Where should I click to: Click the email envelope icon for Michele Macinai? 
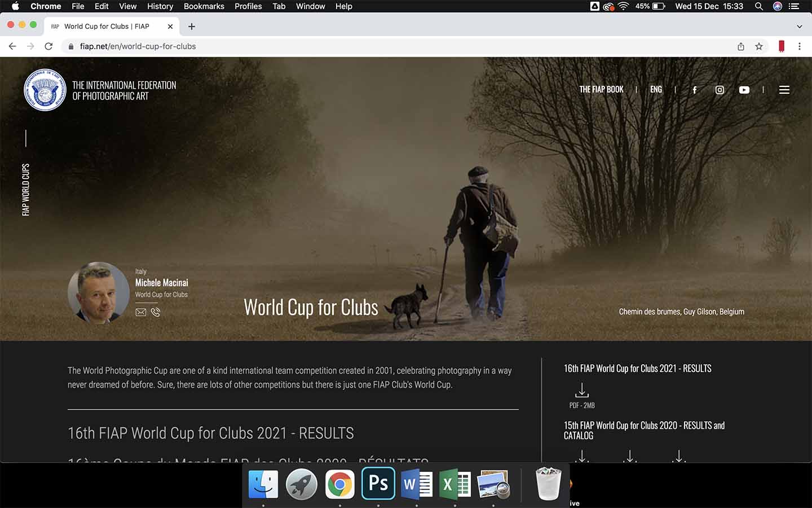click(141, 312)
